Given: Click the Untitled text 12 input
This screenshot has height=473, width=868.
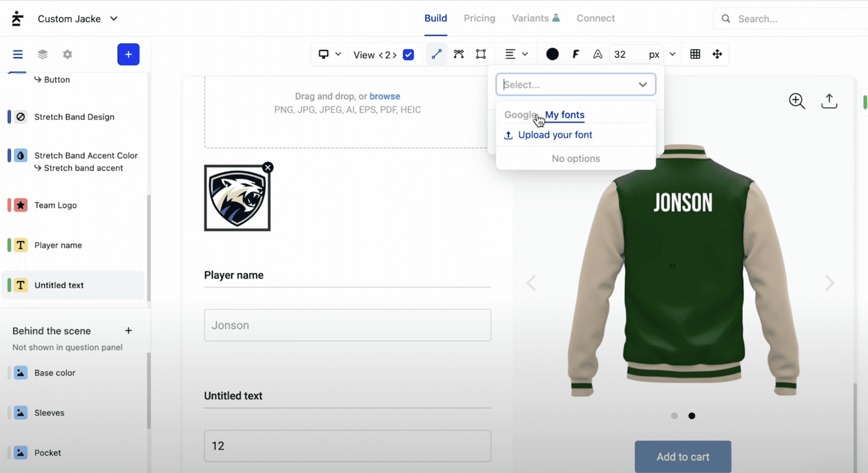Looking at the screenshot, I should tap(347, 446).
